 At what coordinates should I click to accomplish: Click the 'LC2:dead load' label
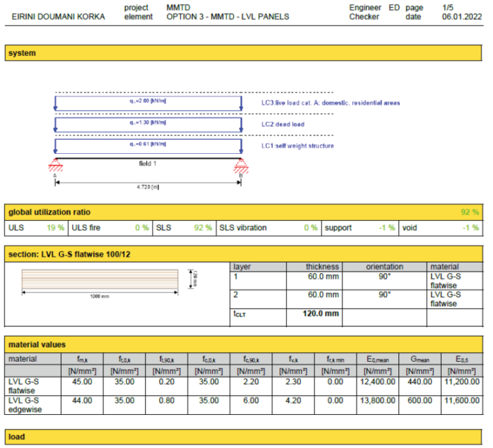tap(283, 124)
